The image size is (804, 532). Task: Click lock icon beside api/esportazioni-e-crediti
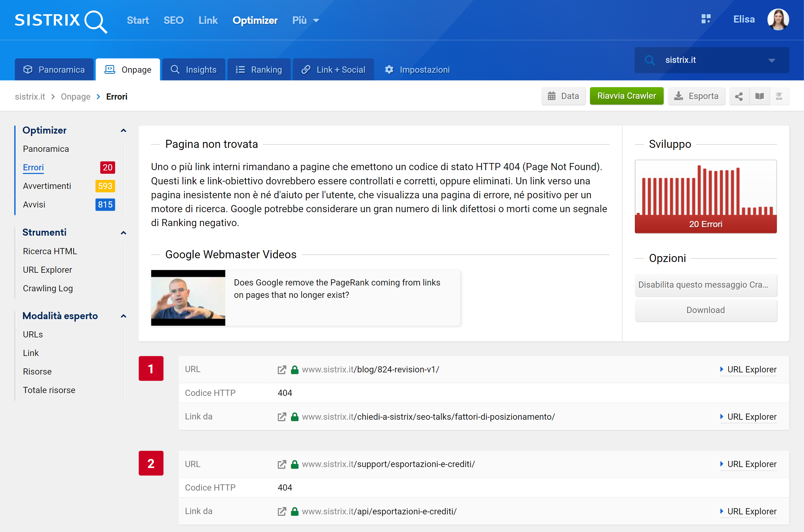[294, 511]
